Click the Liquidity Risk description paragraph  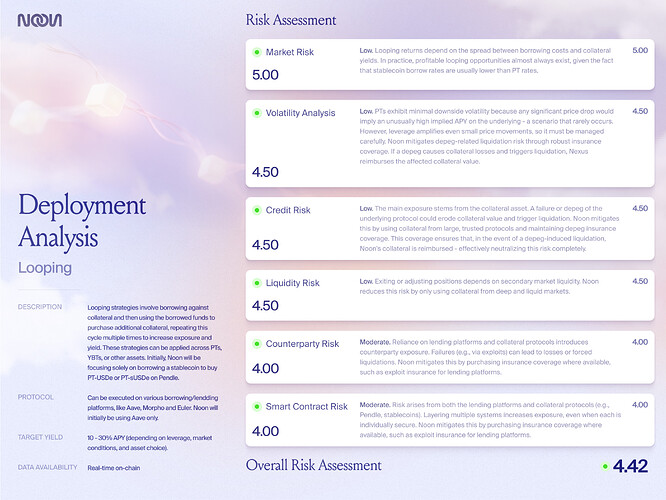pos(479,286)
